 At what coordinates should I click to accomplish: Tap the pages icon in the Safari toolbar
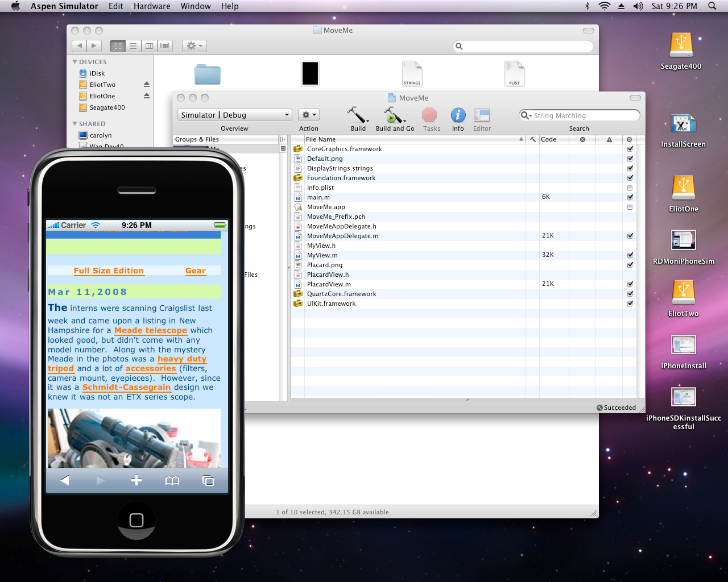(x=208, y=481)
